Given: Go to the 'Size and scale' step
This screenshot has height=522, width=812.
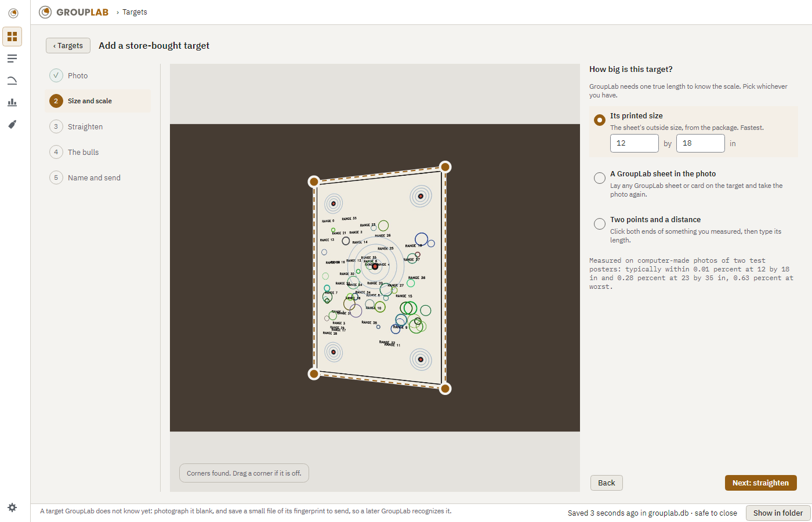Looking at the screenshot, I should [x=97, y=101].
